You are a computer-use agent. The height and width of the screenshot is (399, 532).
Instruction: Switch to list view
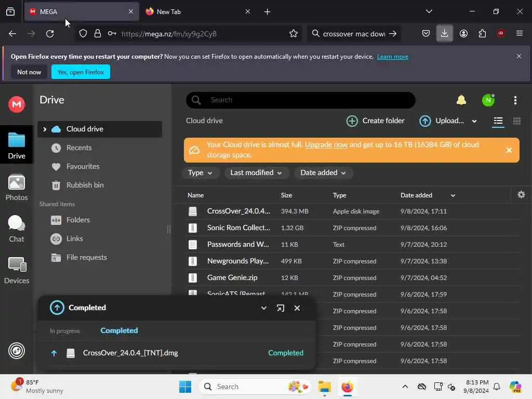coord(498,121)
